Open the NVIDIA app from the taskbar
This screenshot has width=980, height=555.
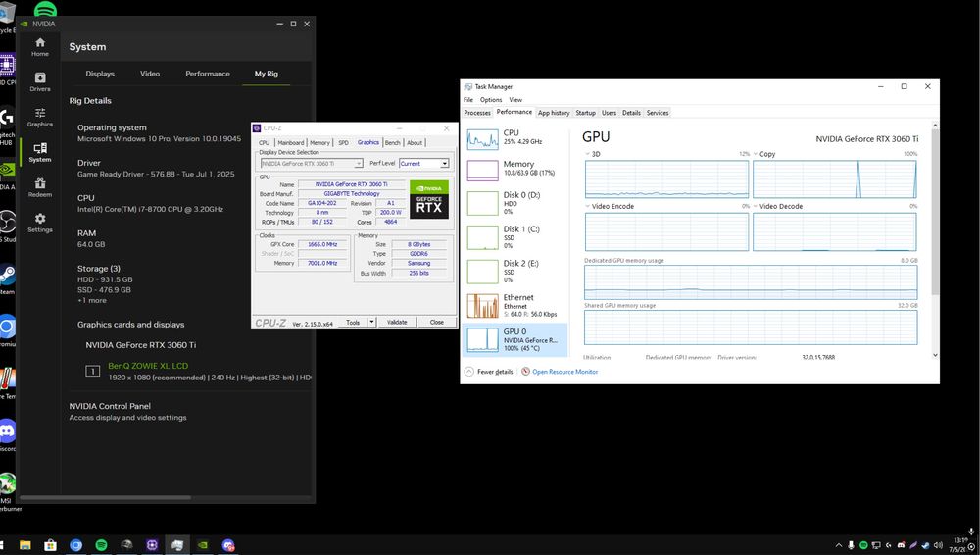coord(203,545)
